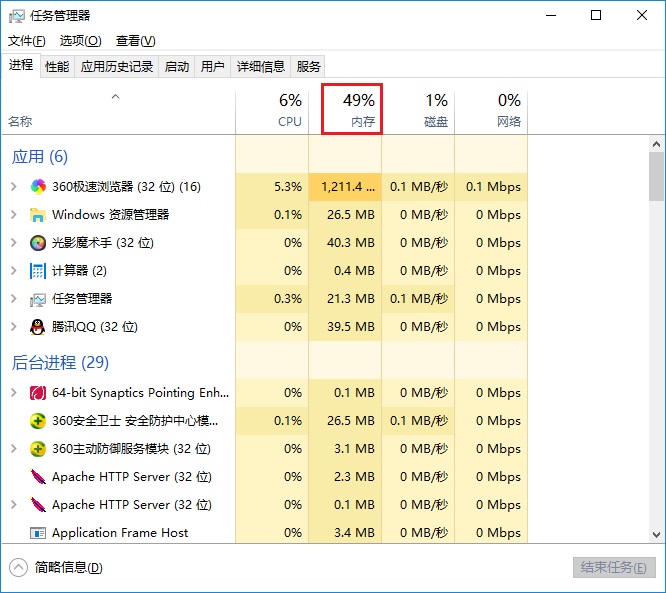The image size is (666, 593).
Task: Click the vertical scrollbar down arrow
Action: 656,534
